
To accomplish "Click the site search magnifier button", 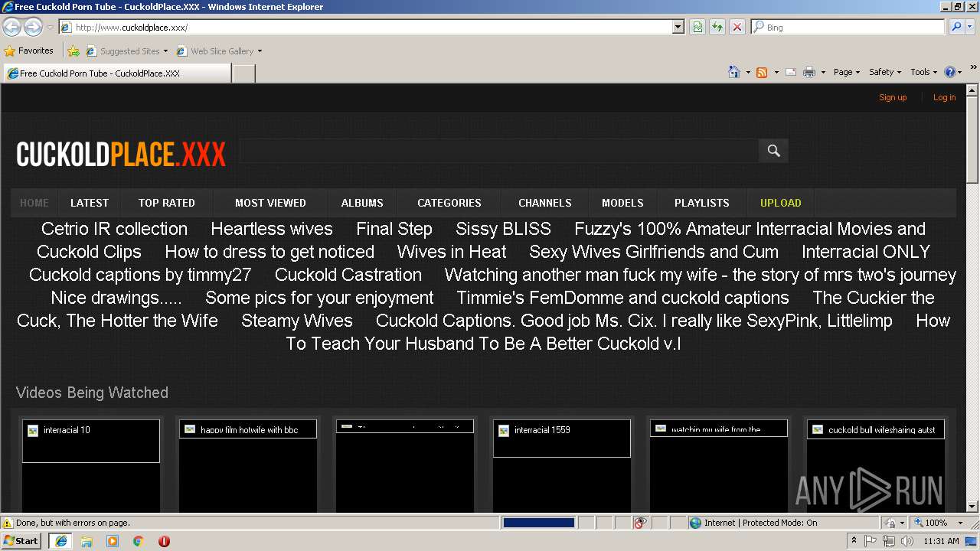I will [773, 151].
